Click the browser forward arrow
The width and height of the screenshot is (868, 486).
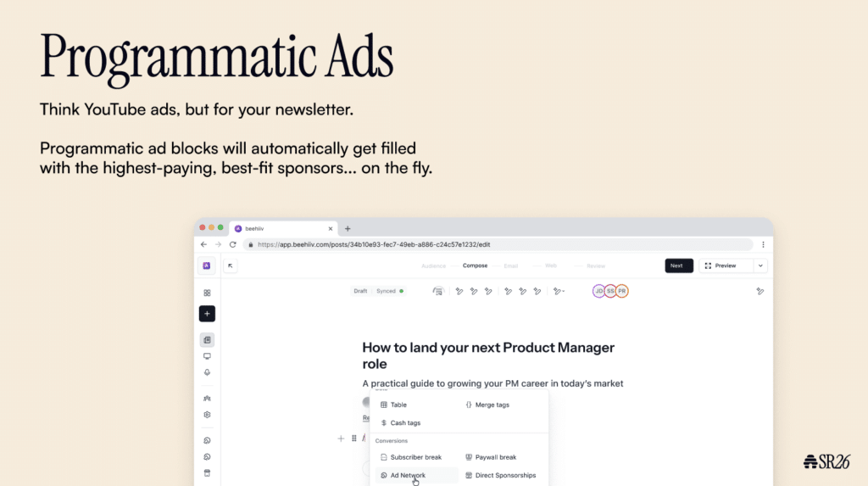click(x=218, y=244)
